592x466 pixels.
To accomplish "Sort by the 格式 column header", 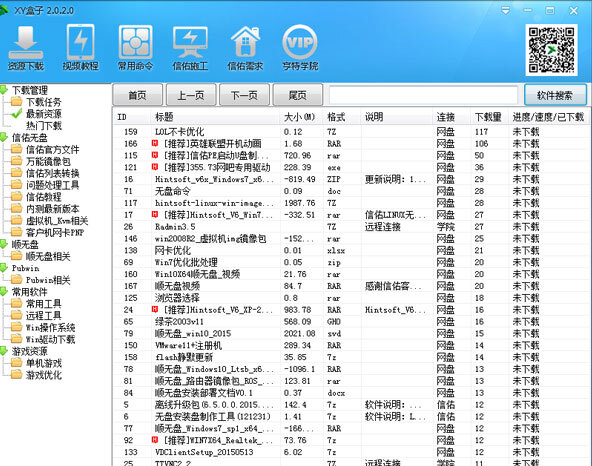I will (342, 117).
